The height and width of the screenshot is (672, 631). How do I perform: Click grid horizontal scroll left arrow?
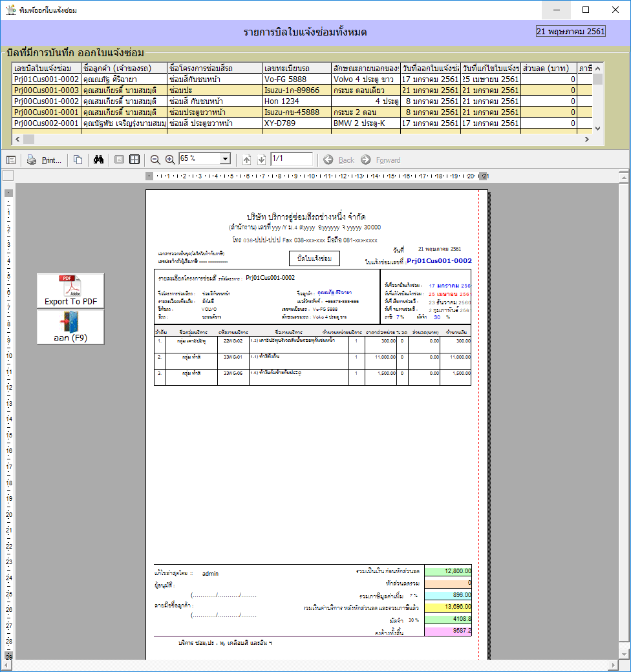17,140
